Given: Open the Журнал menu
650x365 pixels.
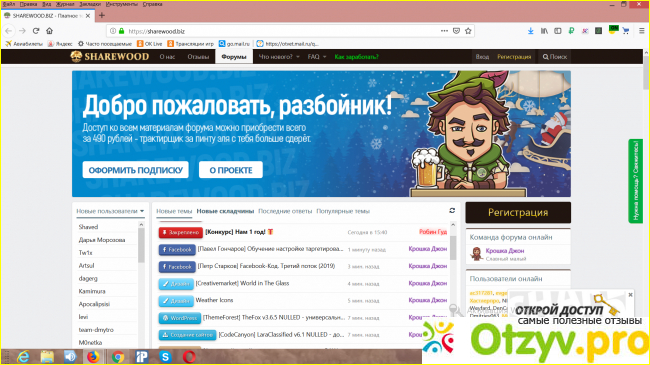Looking at the screenshot, I should click(65, 4).
